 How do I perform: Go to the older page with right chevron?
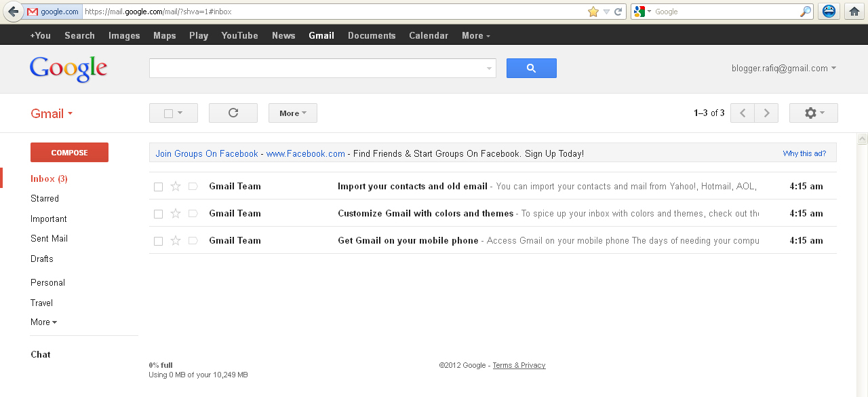coord(766,113)
